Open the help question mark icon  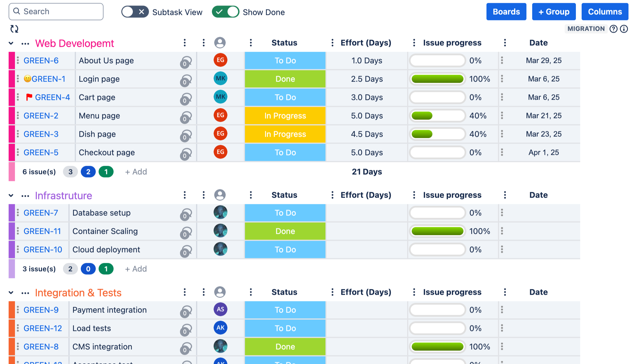click(x=613, y=29)
